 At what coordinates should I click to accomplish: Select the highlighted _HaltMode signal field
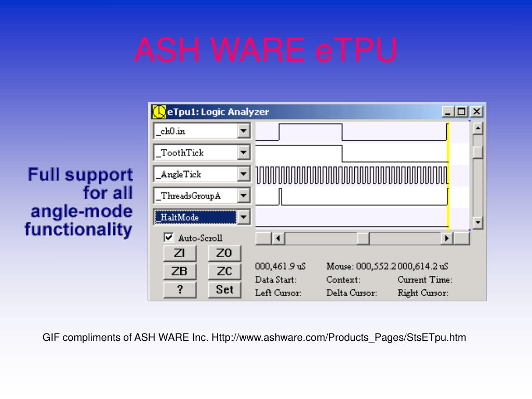point(196,217)
